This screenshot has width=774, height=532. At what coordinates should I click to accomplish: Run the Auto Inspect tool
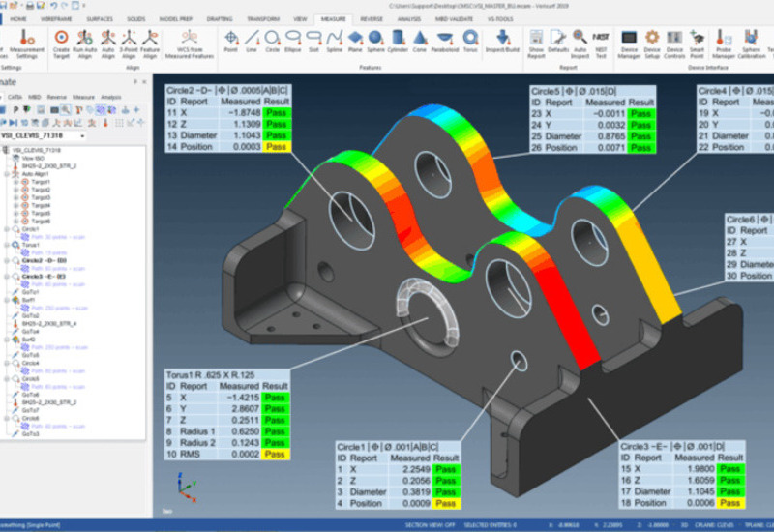tap(580, 44)
